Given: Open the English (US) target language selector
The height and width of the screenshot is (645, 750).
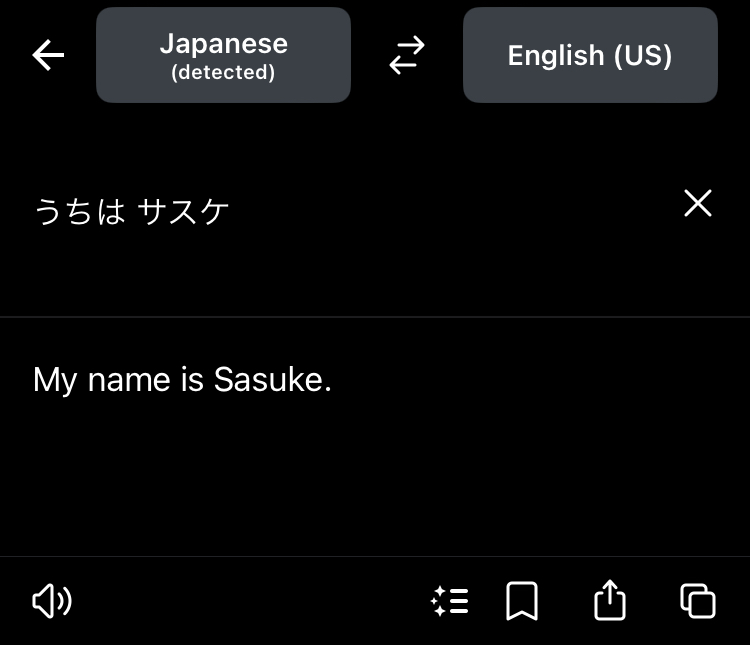Looking at the screenshot, I should pos(590,55).
